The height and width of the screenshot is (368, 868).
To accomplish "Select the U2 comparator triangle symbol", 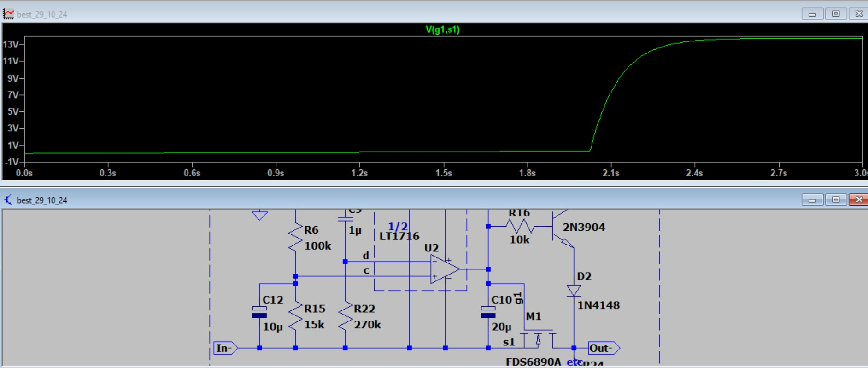I will click(x=445, y=269).
